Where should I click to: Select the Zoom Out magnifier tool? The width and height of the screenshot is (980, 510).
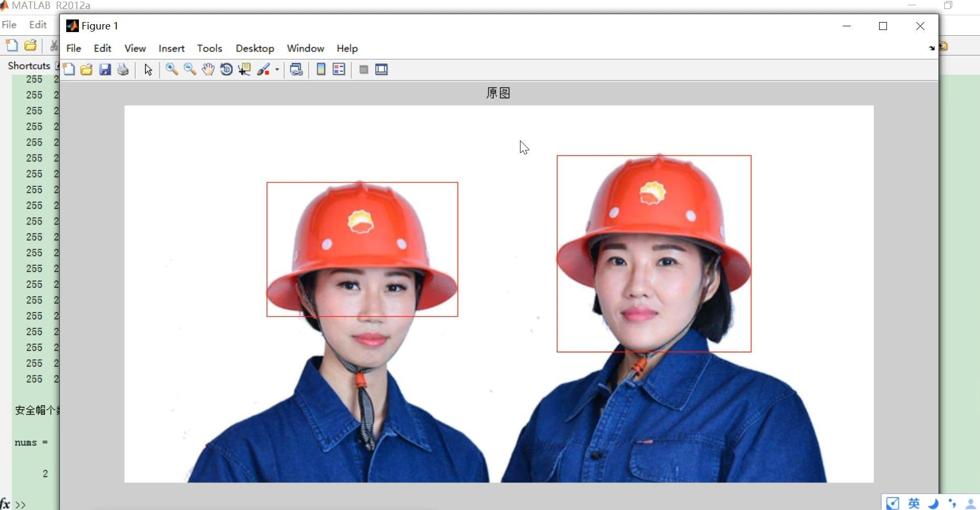[190, 69]
